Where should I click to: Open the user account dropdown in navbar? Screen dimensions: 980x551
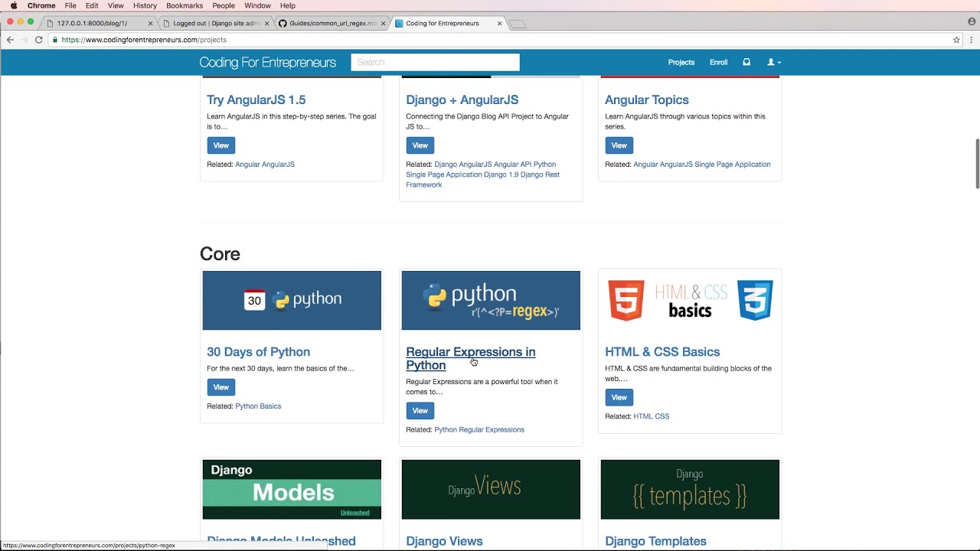[774, 62]
